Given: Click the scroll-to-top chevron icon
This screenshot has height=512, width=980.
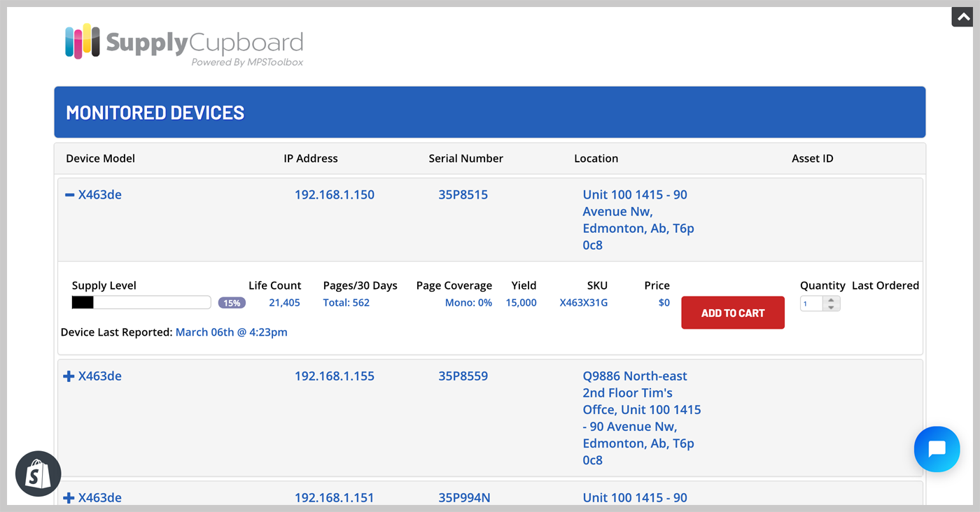Looking at the screenshot, I should click(962, 17).
